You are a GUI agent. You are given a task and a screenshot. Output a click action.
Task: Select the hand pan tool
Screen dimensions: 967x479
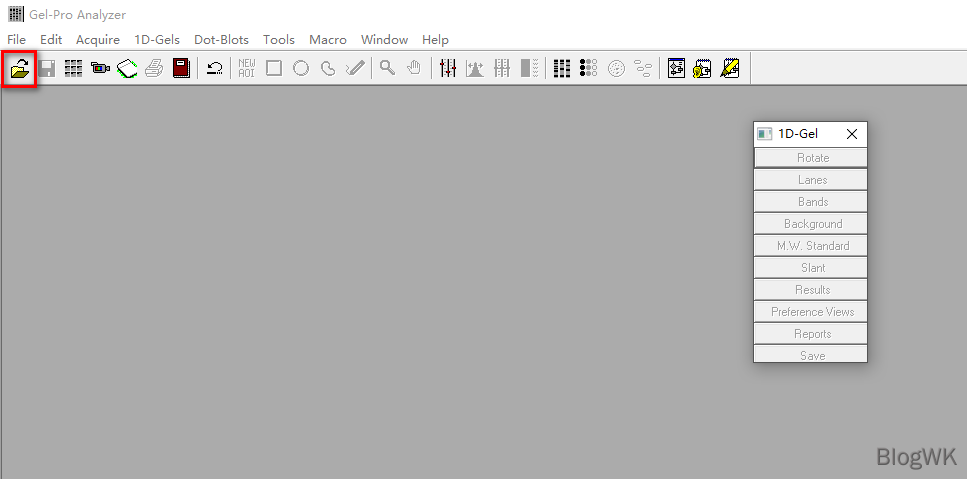pyautogui.click(x=414, y=68)
